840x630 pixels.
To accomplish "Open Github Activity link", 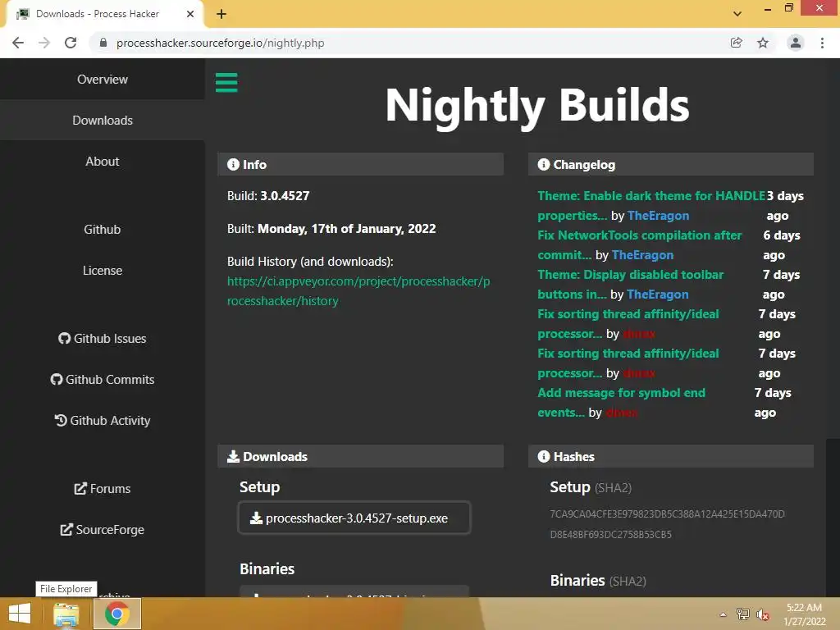I will (x=103, y=421).
